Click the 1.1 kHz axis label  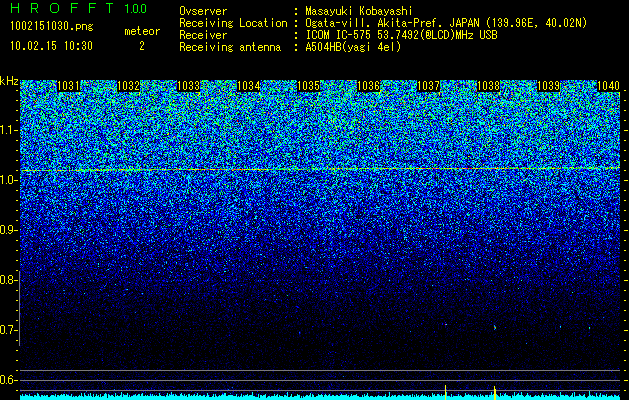(9, 130)
